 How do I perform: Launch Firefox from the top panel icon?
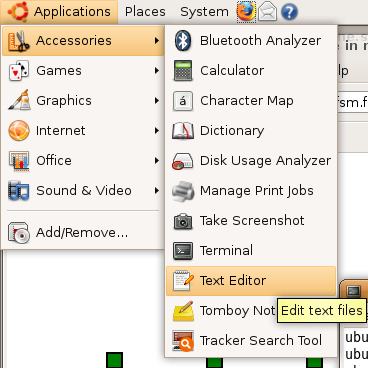tap(246, 12)
